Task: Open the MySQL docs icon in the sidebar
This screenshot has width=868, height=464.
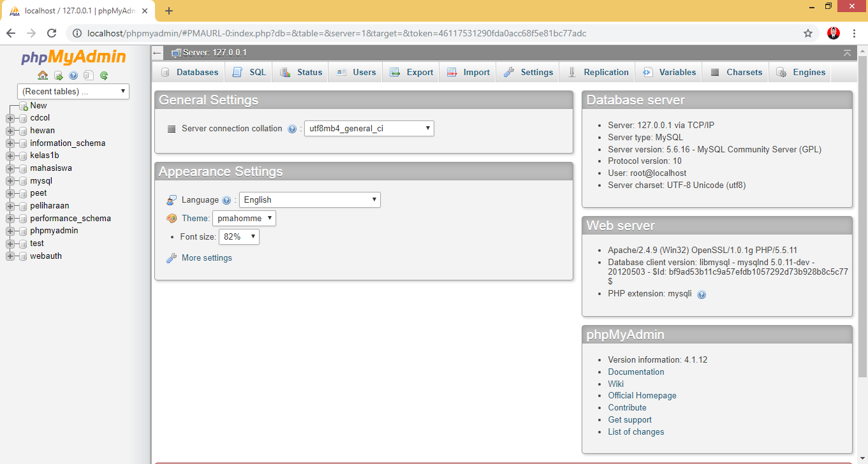Action: [89, 75]
